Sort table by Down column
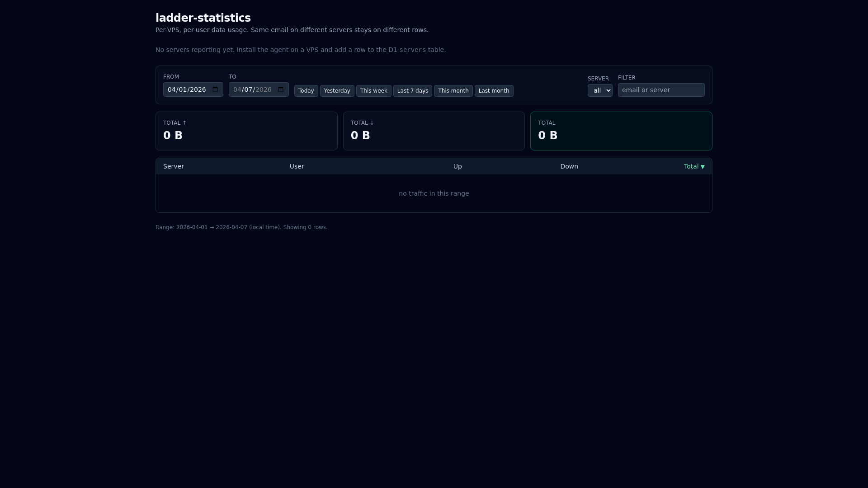Screen dimensions: 868x488 point(569,166)
